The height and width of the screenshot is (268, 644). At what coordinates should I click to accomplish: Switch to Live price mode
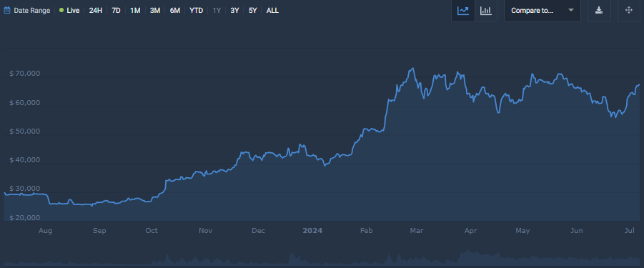click(69, 10)
